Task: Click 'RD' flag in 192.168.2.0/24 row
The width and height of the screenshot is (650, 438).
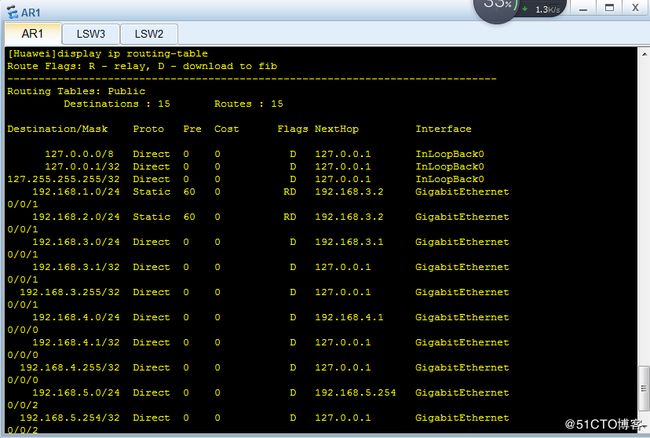Action: pyautogui.click(x=290, y=217)
